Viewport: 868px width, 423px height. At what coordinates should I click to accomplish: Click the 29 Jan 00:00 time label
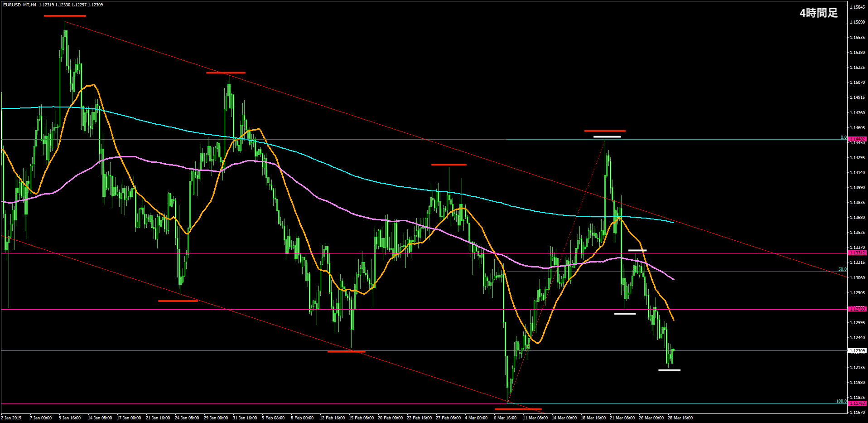[216, 418]
